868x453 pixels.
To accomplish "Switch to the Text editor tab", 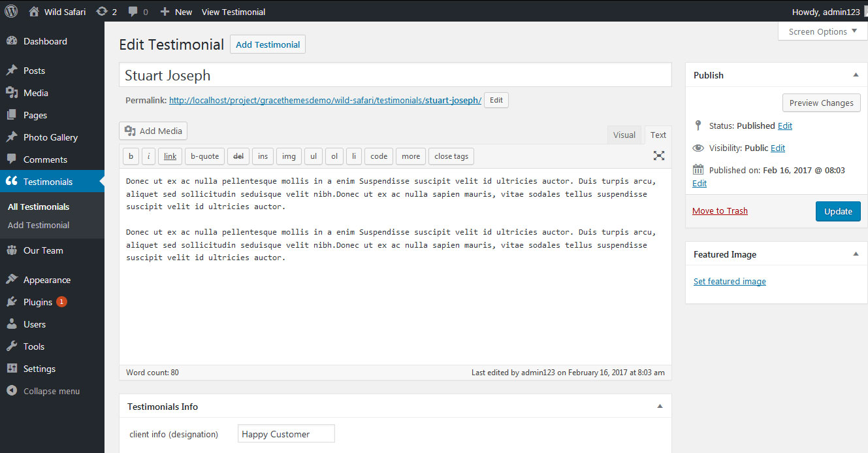I will (658, 135).
